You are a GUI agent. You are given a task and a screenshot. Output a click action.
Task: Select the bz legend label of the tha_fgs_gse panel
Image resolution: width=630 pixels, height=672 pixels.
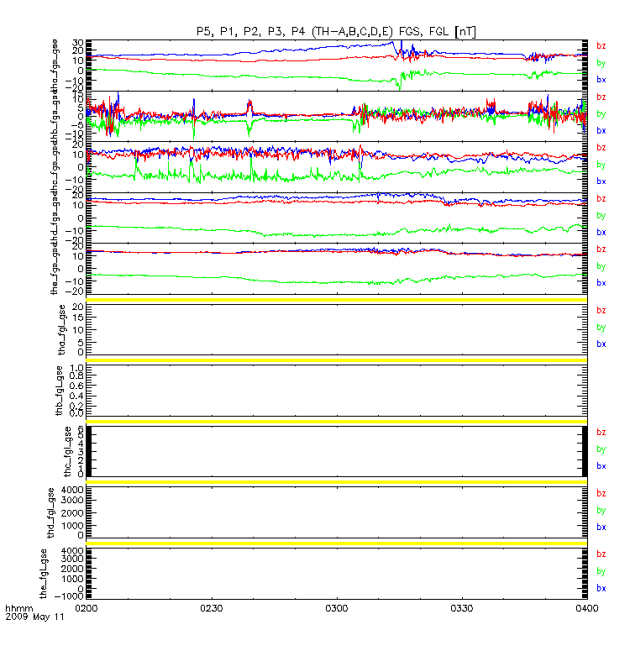(601, 46)
